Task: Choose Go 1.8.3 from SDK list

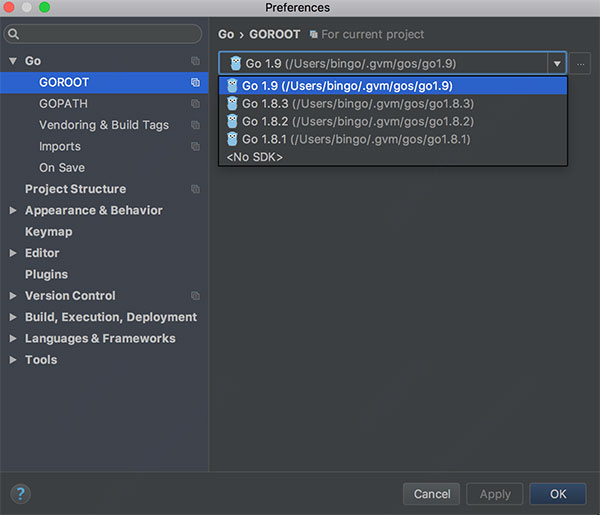Action: click(393, 104)
